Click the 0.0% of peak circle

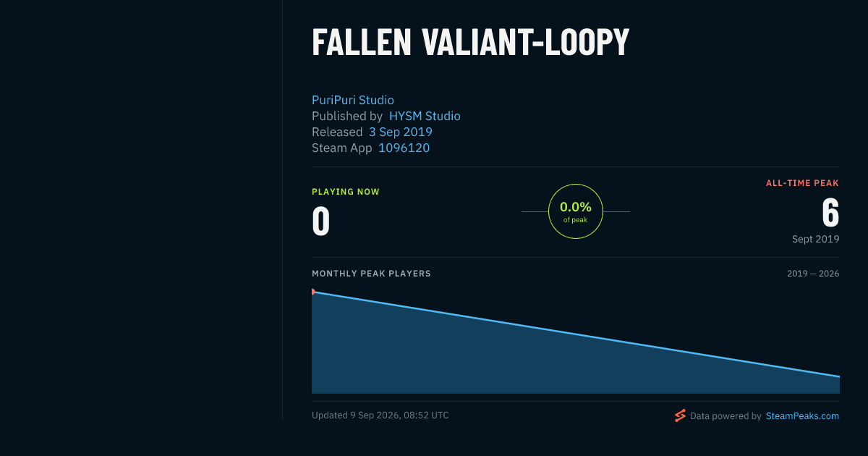coord(576,211)
